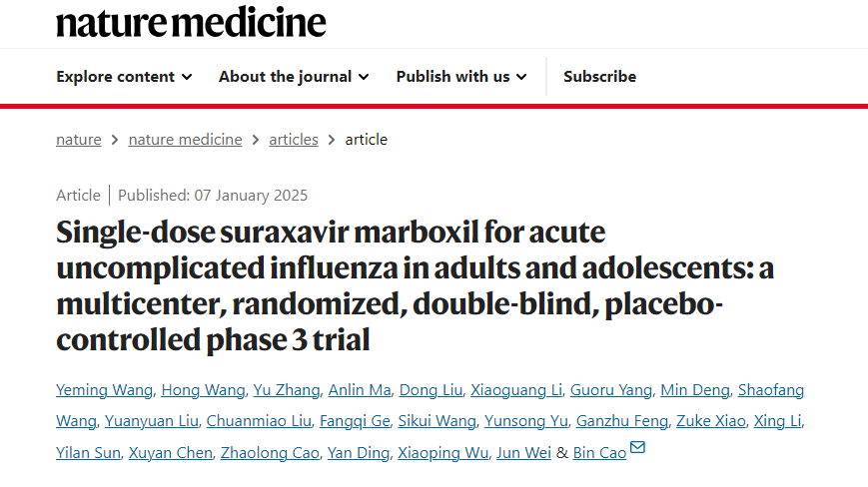This screenshot has height=487, width=868.
Task: View corresponding author Bin Cao
Action: coord(599,453)
